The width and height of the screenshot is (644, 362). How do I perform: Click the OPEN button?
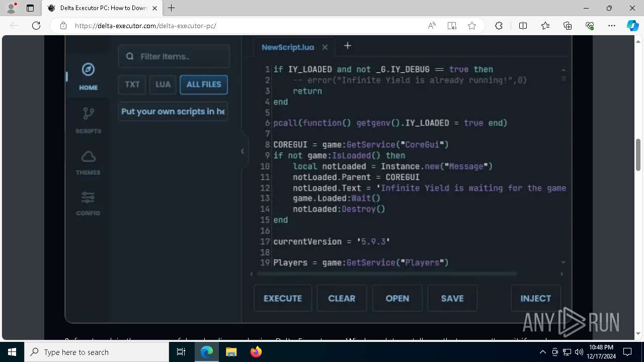[x=397, y=298]
